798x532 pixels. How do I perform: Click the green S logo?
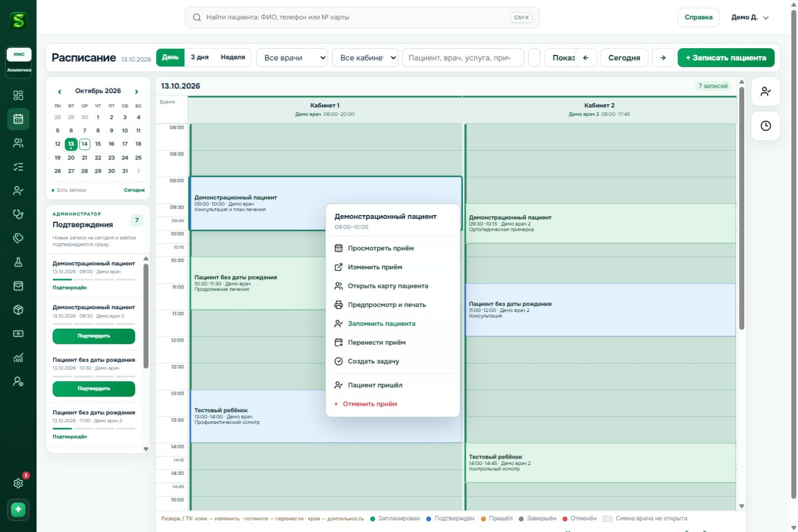point(18,21)
